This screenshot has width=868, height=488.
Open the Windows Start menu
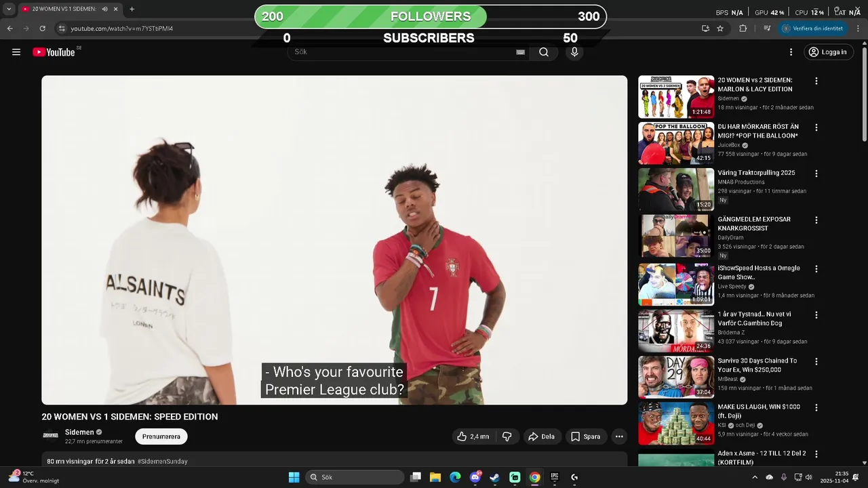click(x=294, y=477)
